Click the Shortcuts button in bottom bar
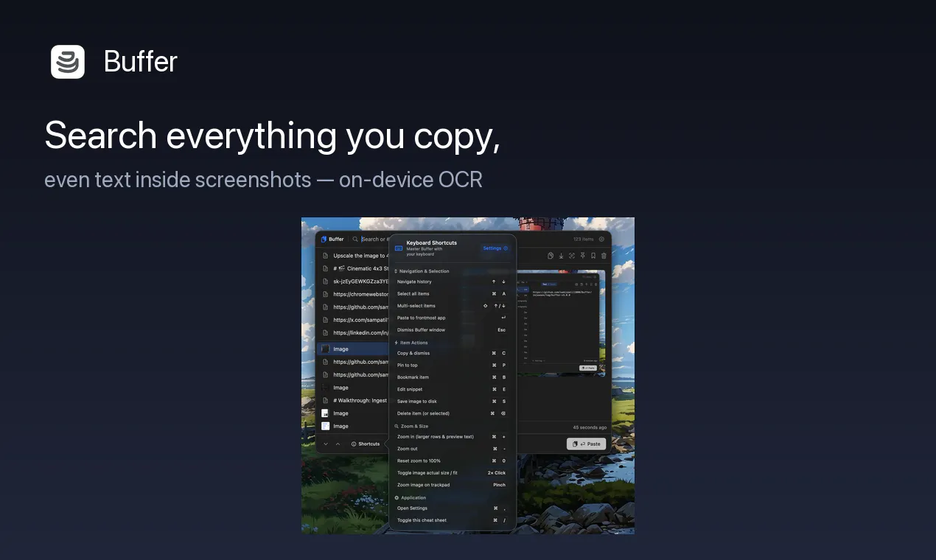936x560 pixels. 366,444
